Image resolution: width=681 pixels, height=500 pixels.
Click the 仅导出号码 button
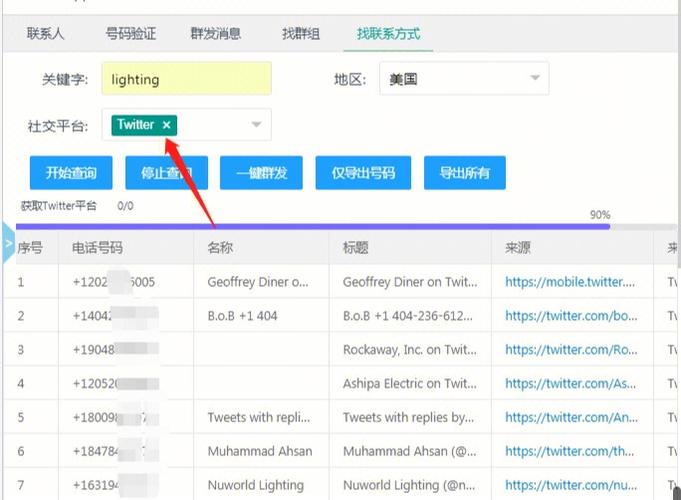click(x=363, y=173)
